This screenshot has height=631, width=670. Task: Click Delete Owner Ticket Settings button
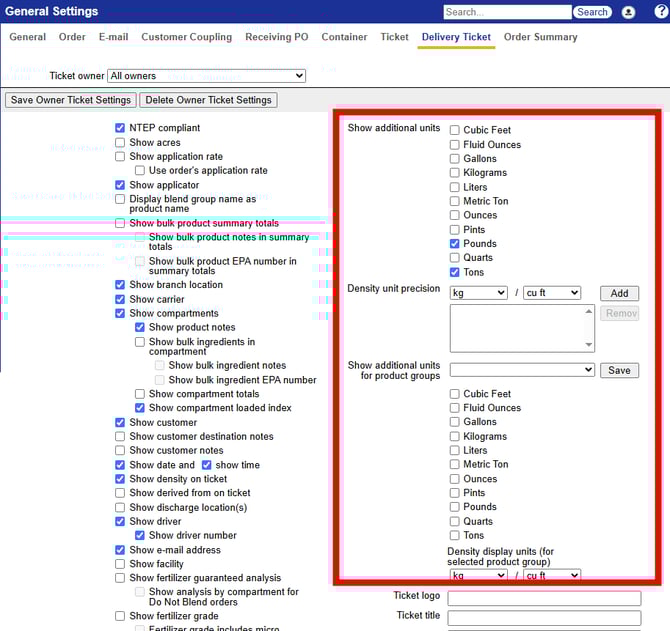pos(208,100)
